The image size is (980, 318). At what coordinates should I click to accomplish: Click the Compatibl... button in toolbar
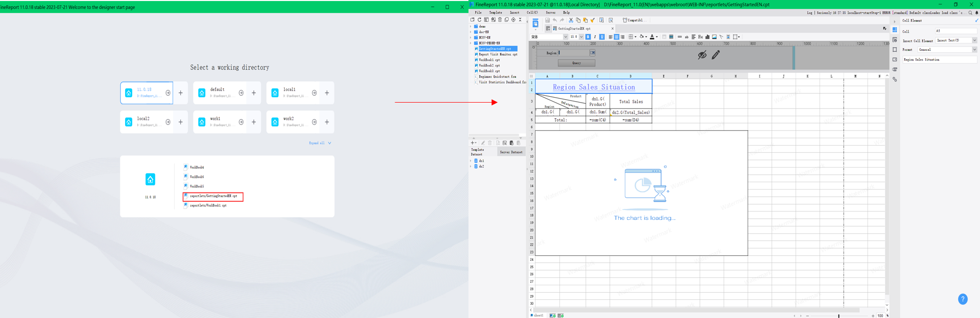point(634,20)
